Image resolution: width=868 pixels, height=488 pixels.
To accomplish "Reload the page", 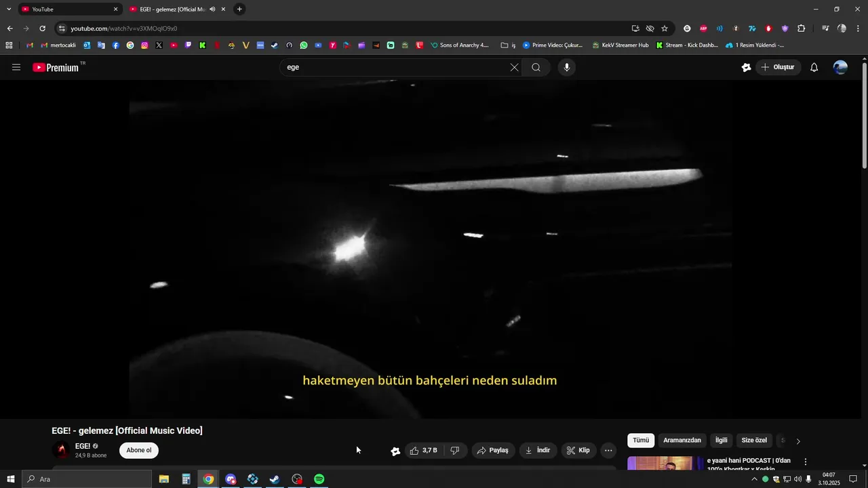I will click(42, 28).
